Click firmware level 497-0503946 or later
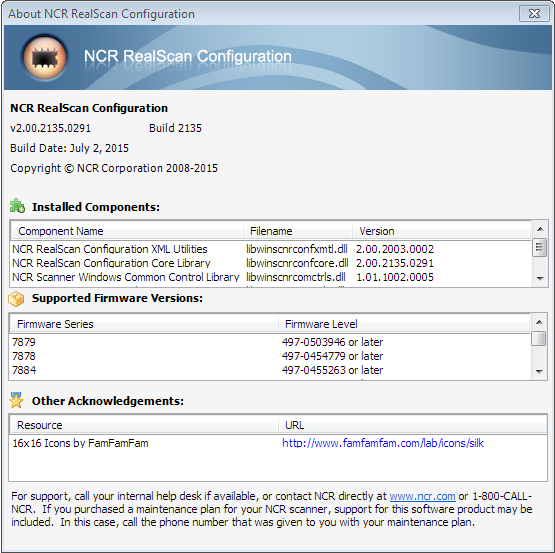The height and width of the screenshot is (553, 555). point(332,342)
